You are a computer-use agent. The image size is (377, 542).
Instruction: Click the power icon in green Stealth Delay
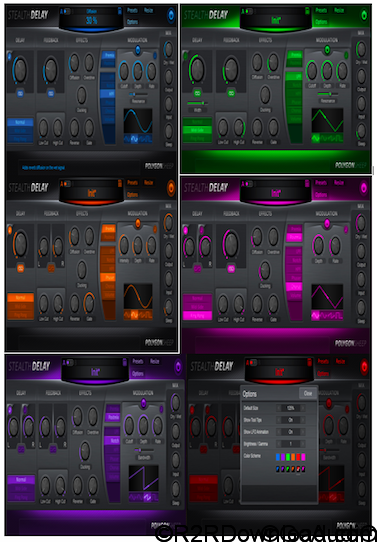[364, 15]
